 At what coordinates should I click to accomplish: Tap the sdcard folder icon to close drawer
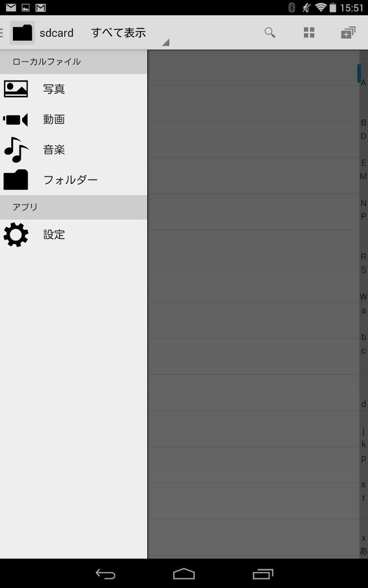[22, 33]
